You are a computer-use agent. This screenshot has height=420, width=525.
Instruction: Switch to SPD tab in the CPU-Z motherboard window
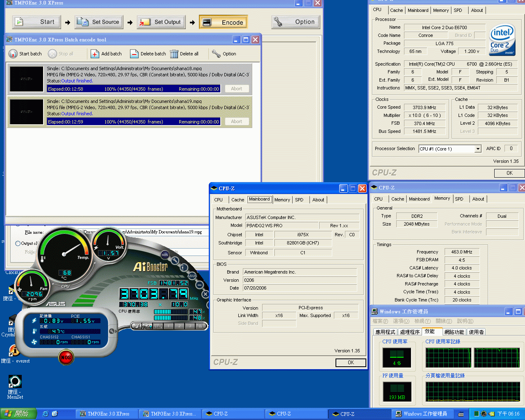pos(299,200)
